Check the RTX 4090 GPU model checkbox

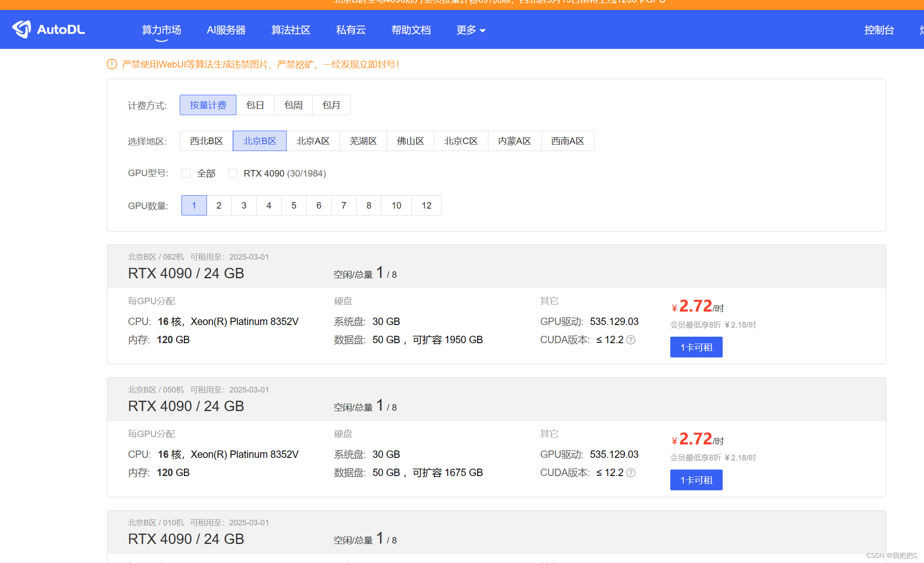(x=233, y=174)
